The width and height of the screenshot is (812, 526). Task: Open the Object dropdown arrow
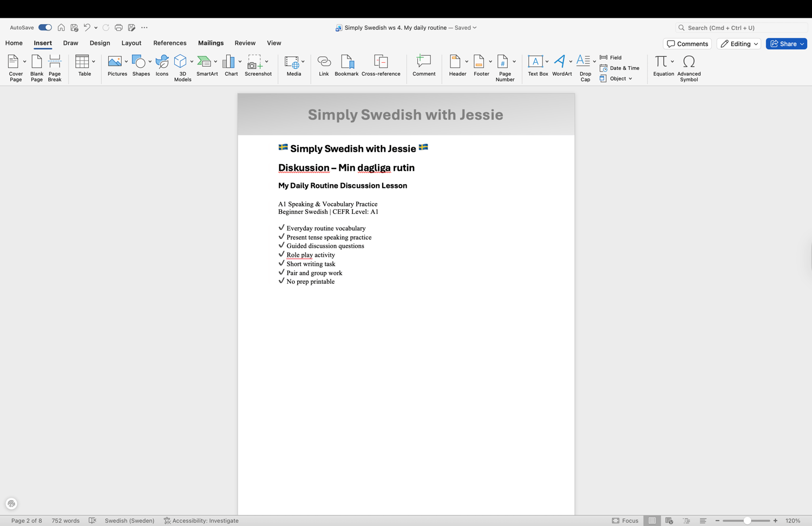[631, 79]
